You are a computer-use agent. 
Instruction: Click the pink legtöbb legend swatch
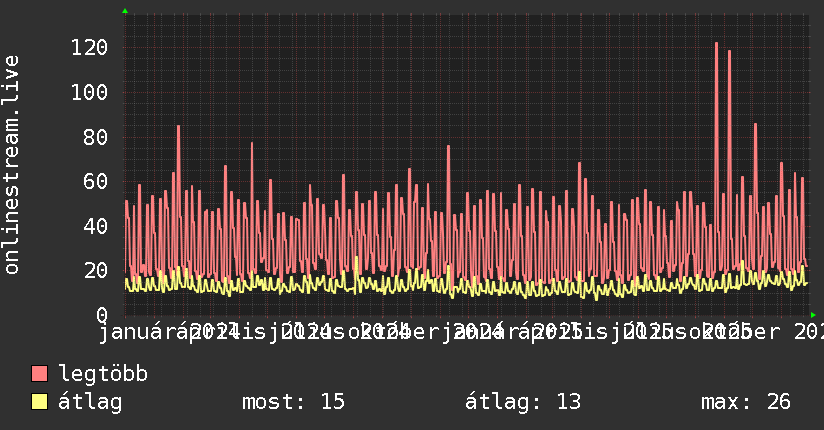pos(39,374)
